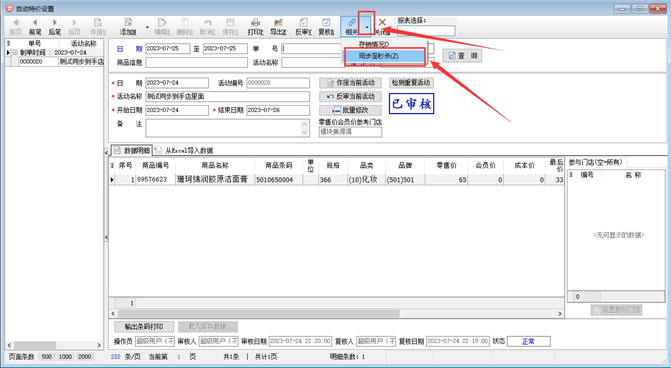Click the 活动名称 field with 测试同步到手店里面
671x368 pixels.
pyautogui.click(x=227, y=96)
